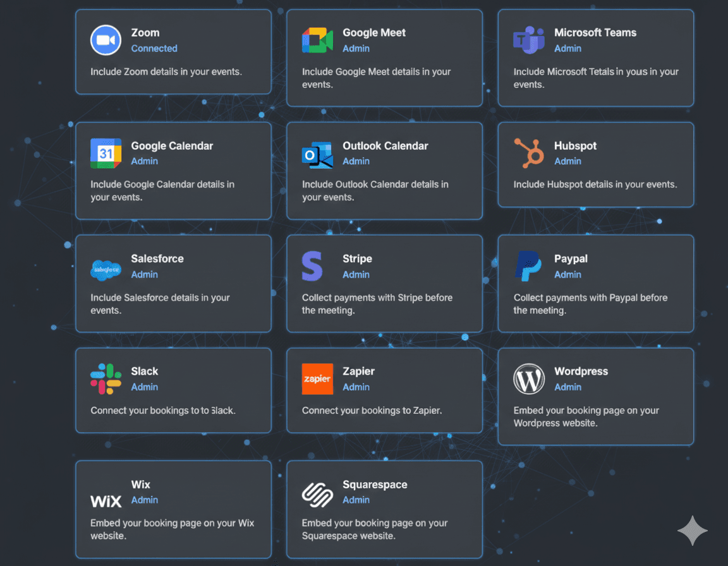This screenshot has width=728, height=566.
Task: Click the Wordpress logo
Action: [x=528, y=378]
